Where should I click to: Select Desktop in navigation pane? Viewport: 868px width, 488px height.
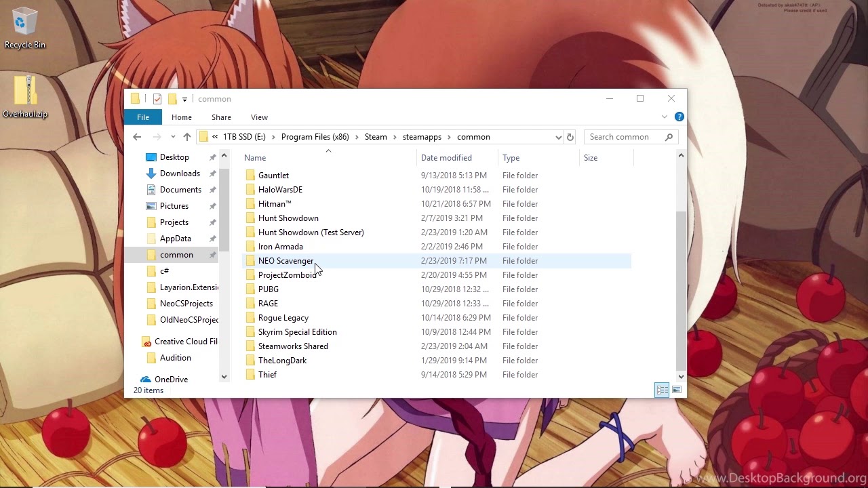tap(174, 157)
